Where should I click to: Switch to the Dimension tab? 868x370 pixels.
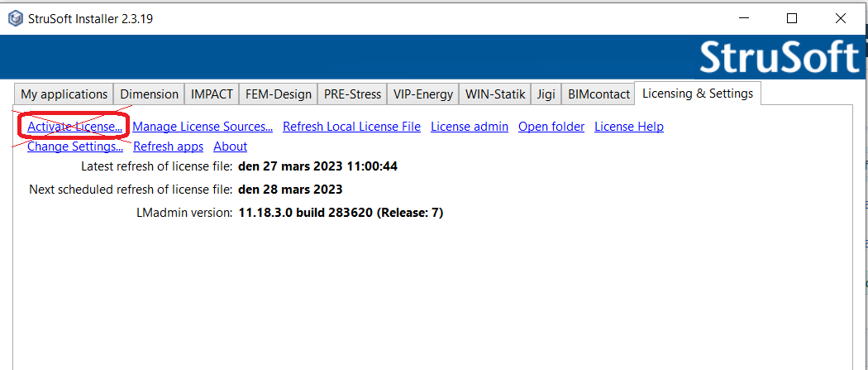[x=149, y=94]
